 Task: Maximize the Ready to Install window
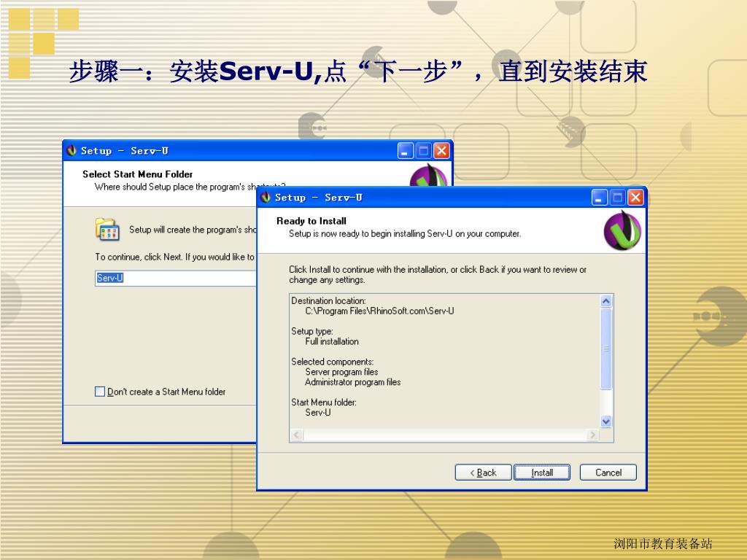tap(617, 197)
